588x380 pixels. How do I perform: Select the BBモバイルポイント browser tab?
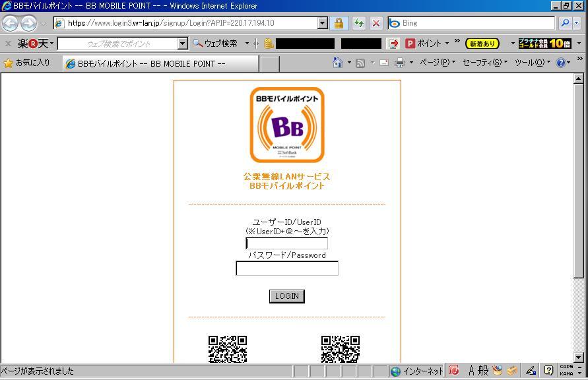160,64
